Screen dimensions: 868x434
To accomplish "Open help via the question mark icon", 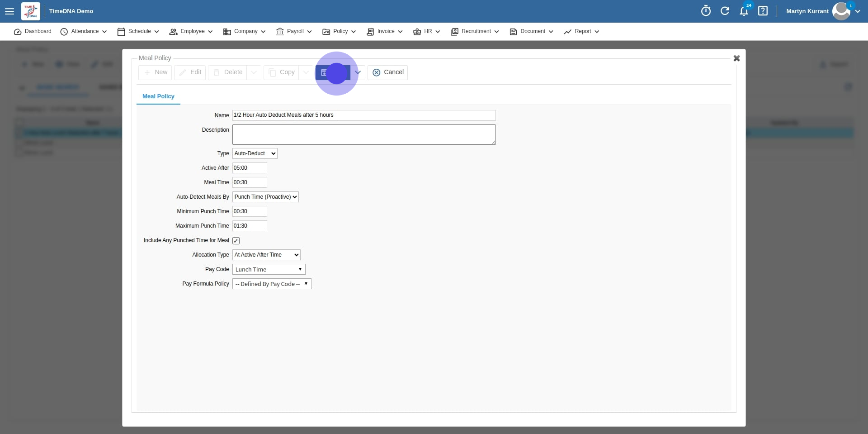I will click(763, 11).
